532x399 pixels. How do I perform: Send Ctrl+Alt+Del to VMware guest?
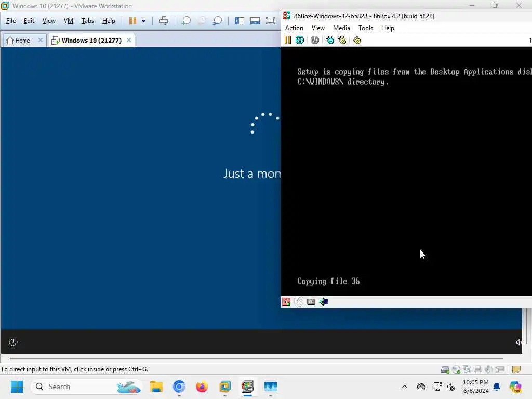(x=164, y=21)
